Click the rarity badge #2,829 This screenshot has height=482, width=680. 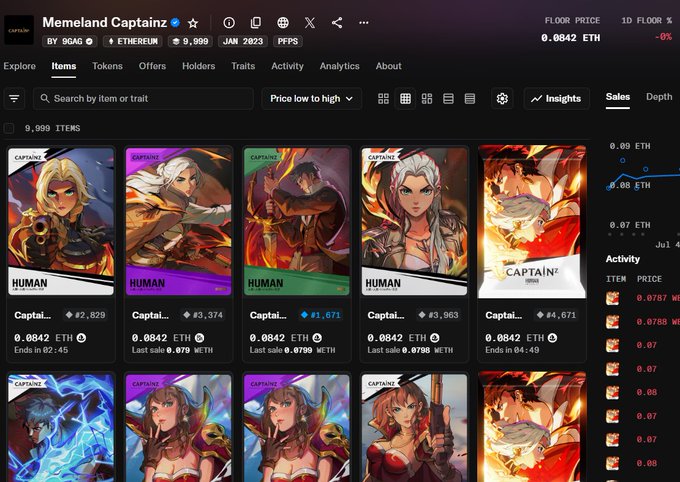pos(85,315)
